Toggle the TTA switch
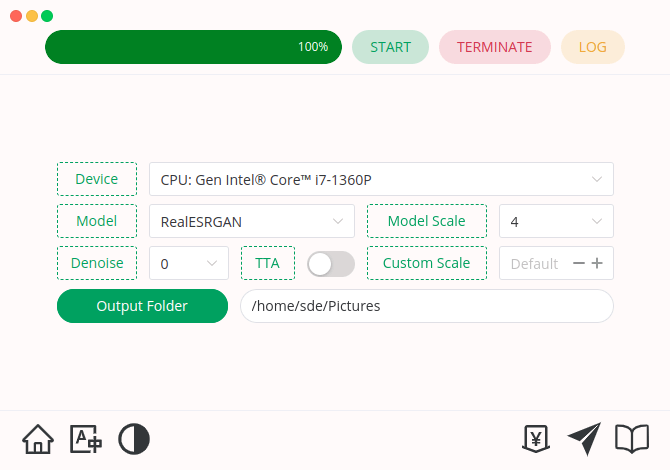 (x=331, y=264)
